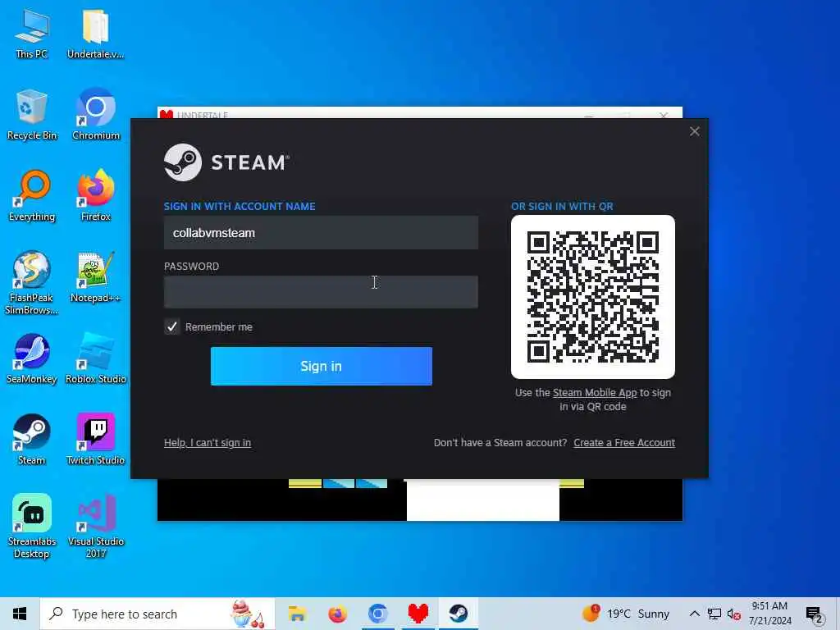Open the Recycle Bin desktop icon
840x630 pixels.
[32, 115]
